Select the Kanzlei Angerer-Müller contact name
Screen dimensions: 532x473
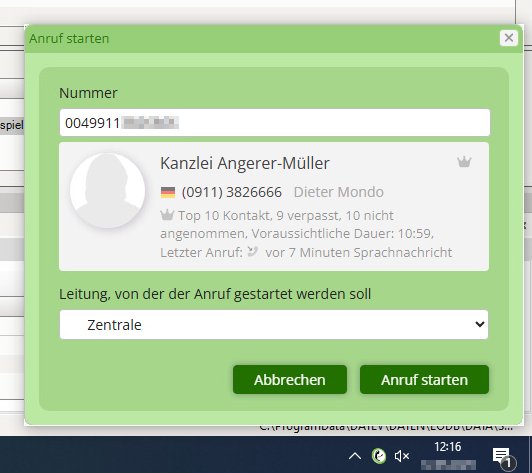click(x=245, y=163)
